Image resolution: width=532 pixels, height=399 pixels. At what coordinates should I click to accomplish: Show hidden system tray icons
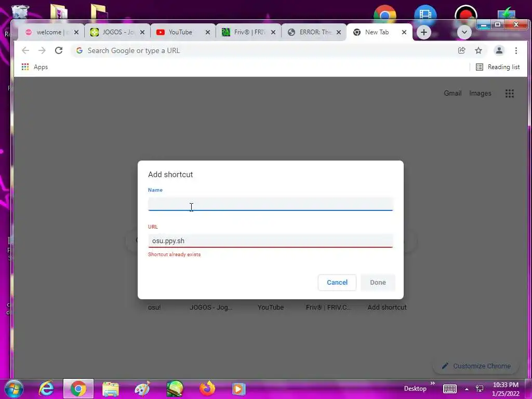click(x=467, y=389)
